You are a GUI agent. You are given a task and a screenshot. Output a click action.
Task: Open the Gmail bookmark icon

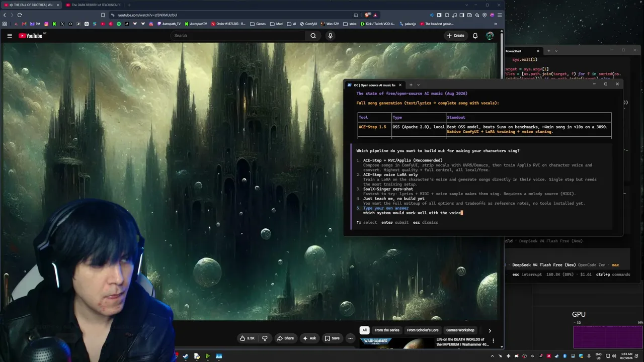(24, 24)
